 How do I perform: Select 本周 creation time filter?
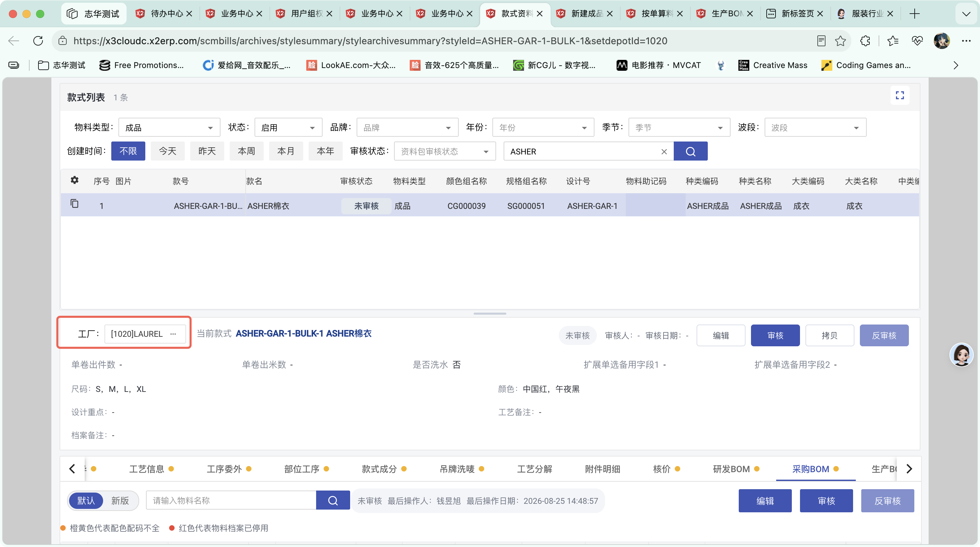(246, 151)
